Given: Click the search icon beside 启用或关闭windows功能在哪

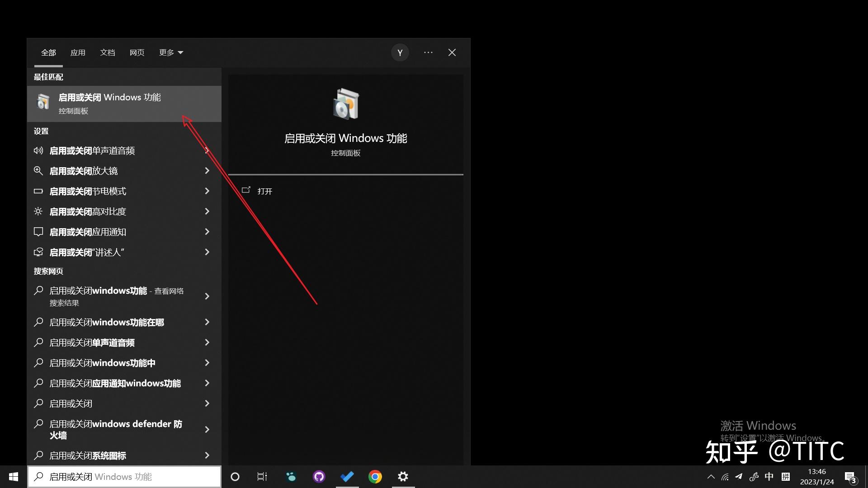Looking at the screenshot, I should pyautogui.click(x=38, y=322).
